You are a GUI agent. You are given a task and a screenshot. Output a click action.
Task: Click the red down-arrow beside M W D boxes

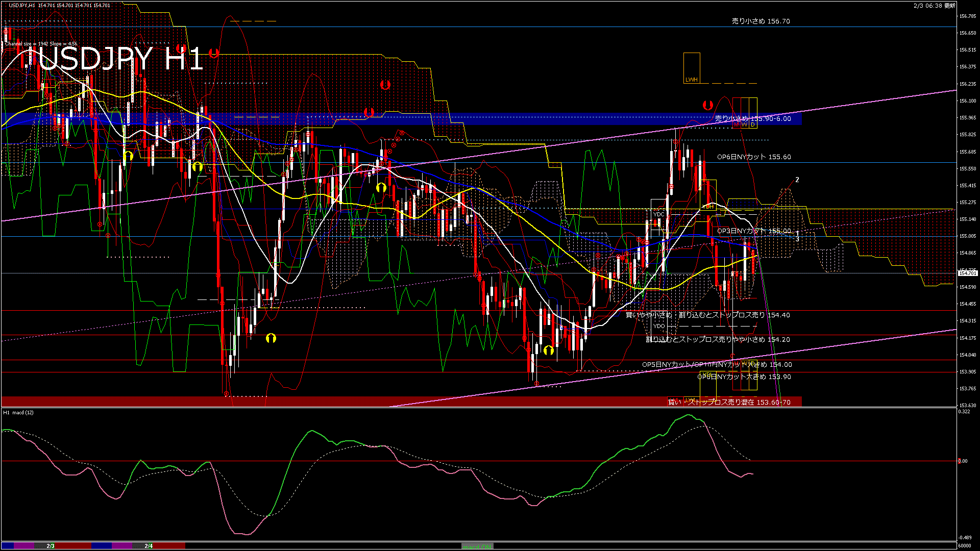tap(707, 105)
